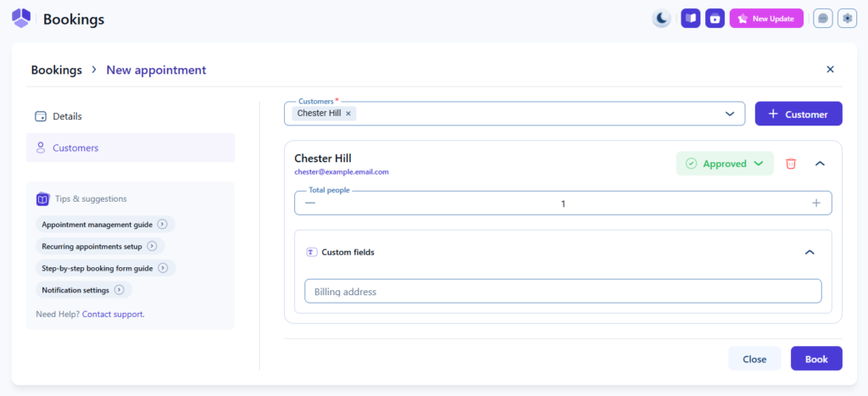868x396 pixels.
Task: Close the New appointment panel via X
Action: click(x=830, y=70)
